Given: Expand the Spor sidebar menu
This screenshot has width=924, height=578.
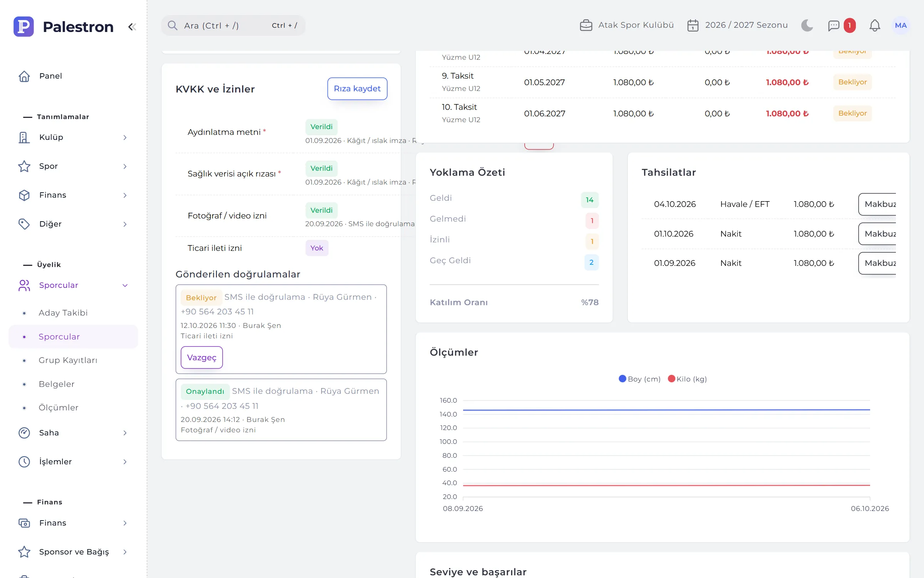Looking at the screenshot, I should 73,166.
